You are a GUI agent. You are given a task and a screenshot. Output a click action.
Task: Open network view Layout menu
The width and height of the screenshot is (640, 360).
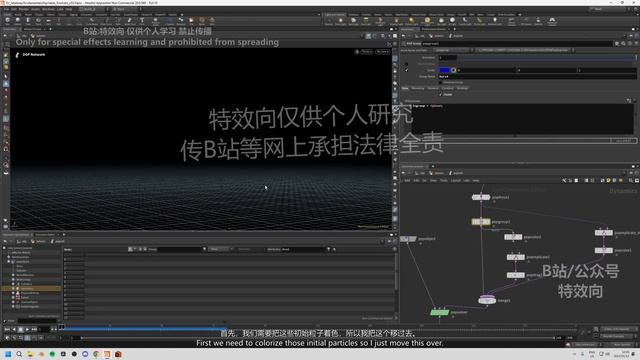click(x=456, y=180)
